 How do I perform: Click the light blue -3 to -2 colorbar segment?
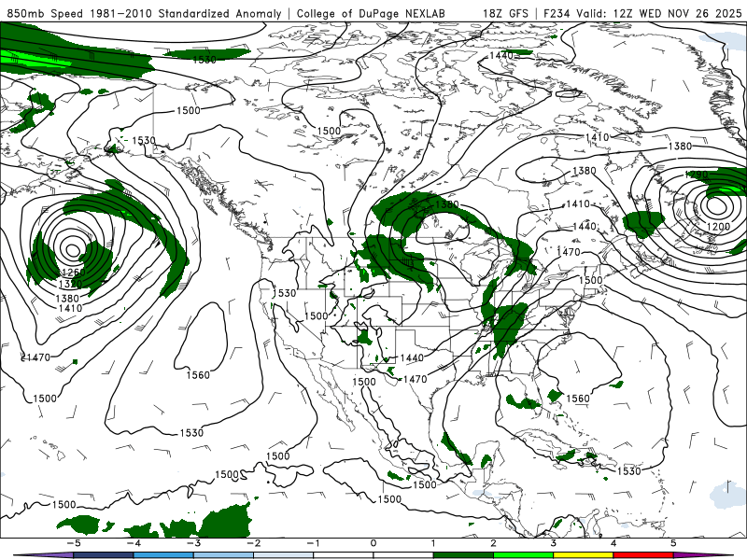223,555
